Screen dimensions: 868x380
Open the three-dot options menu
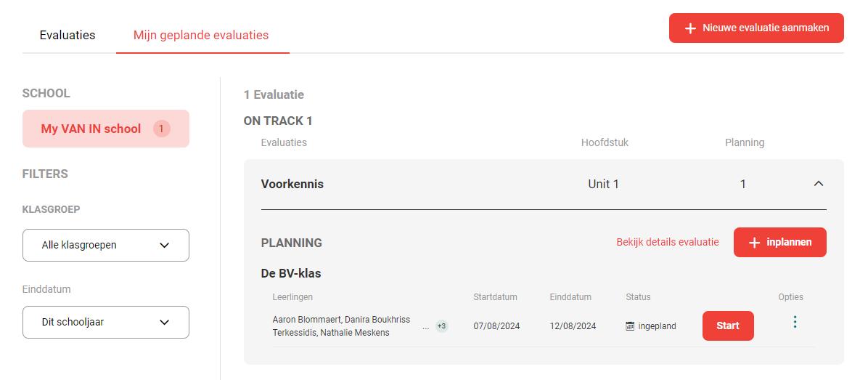point(795,322)
